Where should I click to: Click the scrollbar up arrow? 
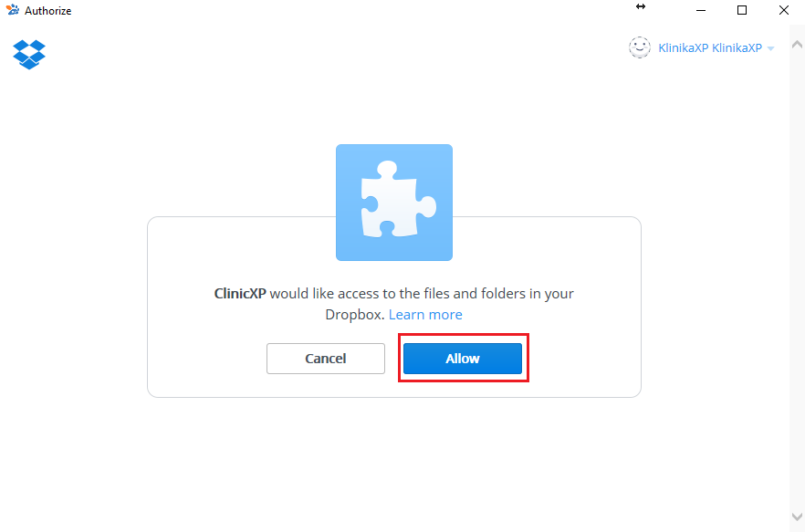[x=797, y=45]
